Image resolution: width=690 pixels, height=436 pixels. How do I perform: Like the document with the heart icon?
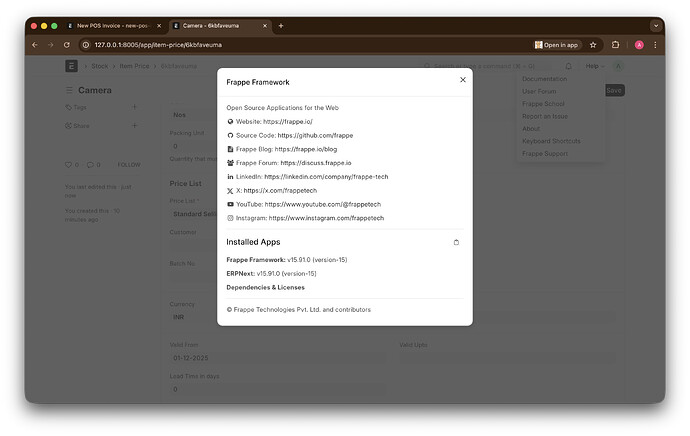click(68, 165)
